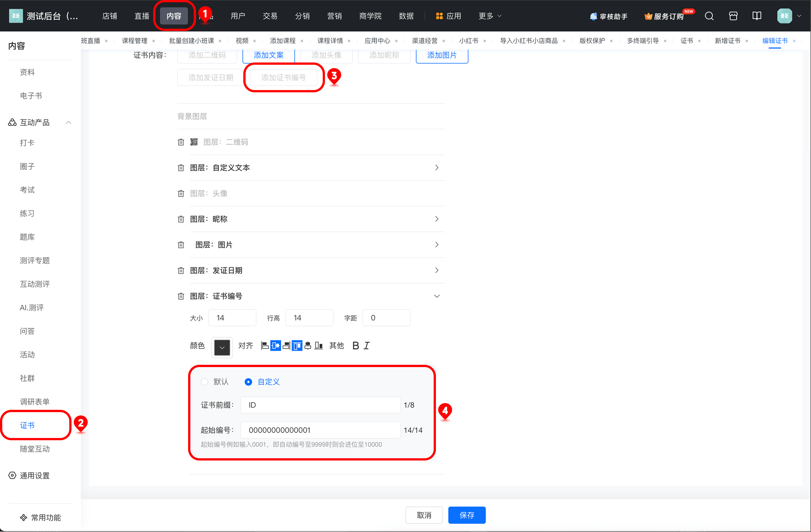Select the 默认 numbering radio option

coord(204,382)
